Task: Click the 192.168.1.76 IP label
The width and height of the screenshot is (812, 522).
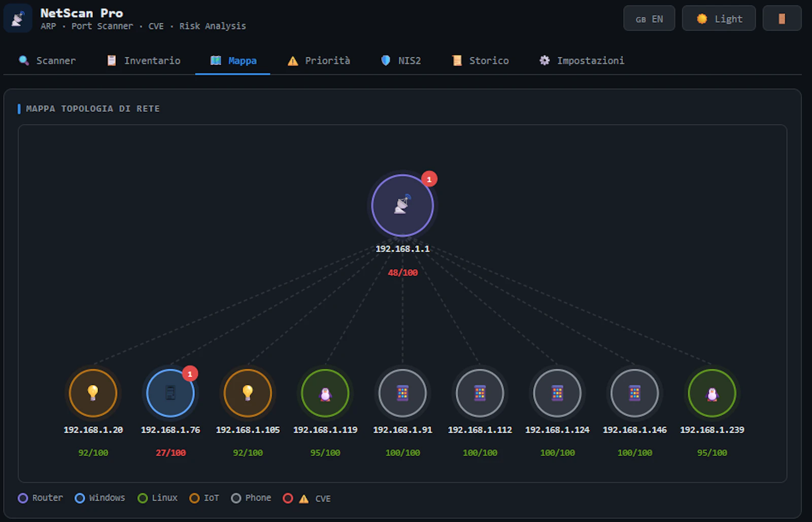Action: (x=171, y=430)
